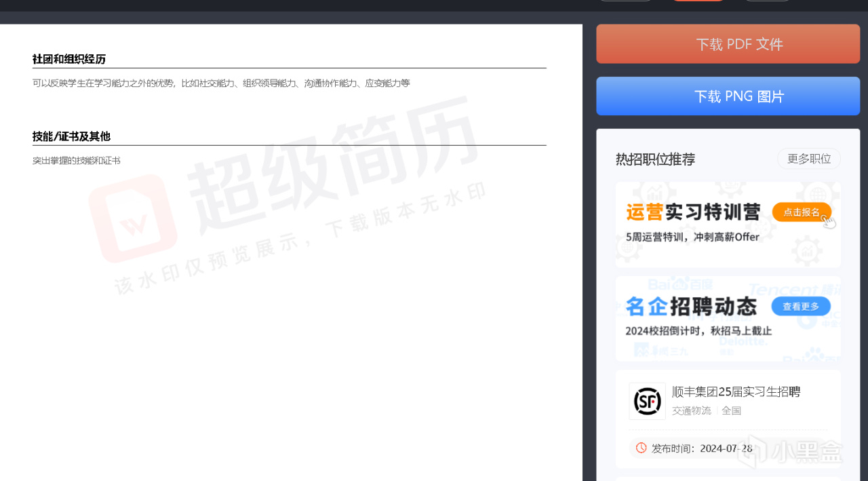Open 更多职位 for more positions

(808, 159)
